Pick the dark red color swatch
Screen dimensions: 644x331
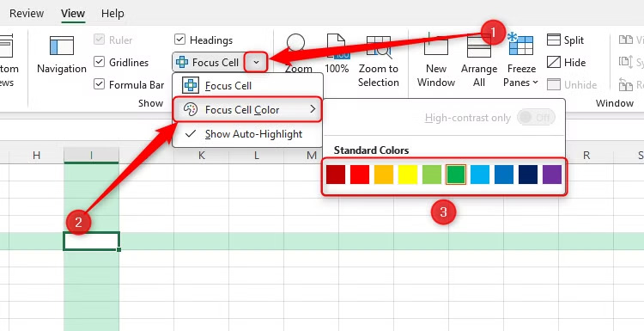[x=336, y=175]
